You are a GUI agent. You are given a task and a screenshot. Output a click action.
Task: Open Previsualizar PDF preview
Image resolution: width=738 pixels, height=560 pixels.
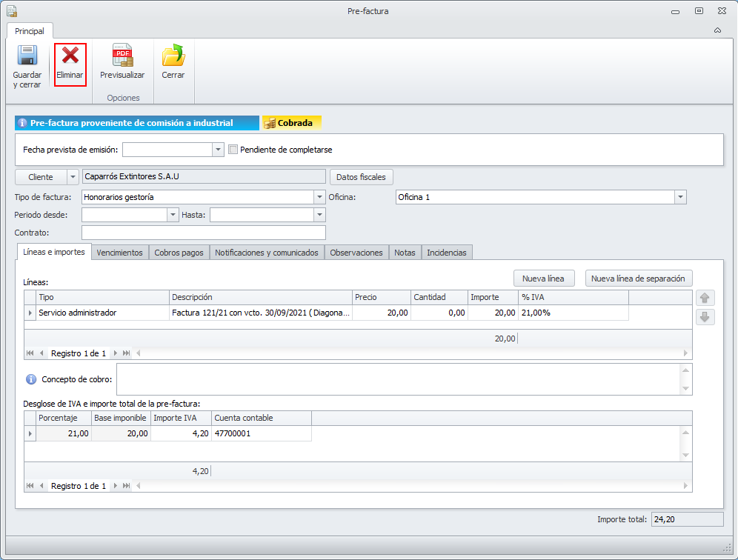122,57
